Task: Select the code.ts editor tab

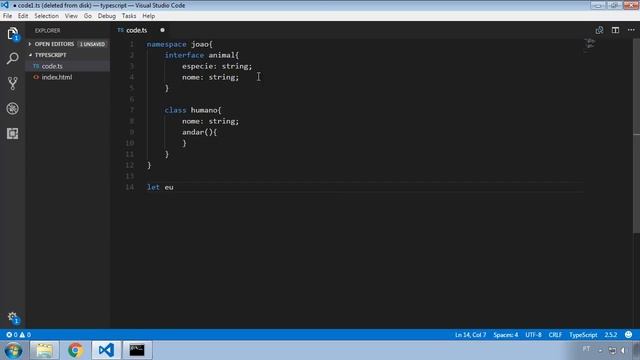Action: tap(140, 30)
